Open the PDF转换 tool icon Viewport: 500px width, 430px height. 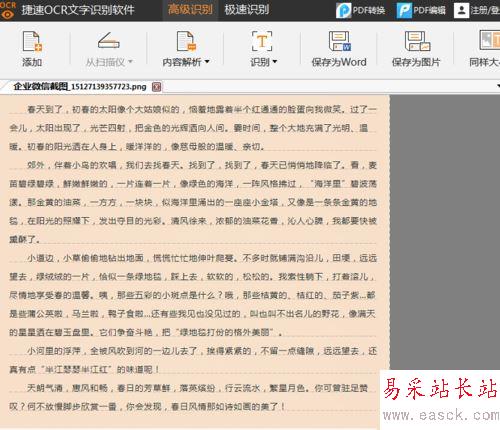(x=343, y=10)
